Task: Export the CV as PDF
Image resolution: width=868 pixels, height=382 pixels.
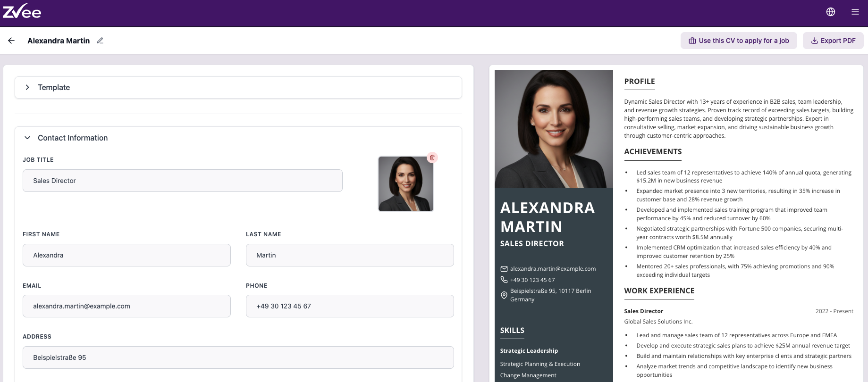Action: point(833,41)
